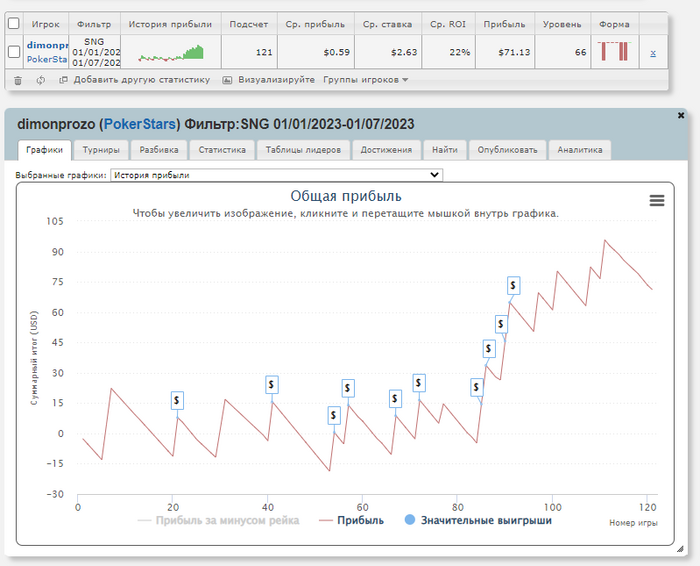700x566 pixels.
Task: Switch to the 'Опубликовать' tab
Action: tap(507, 150)
